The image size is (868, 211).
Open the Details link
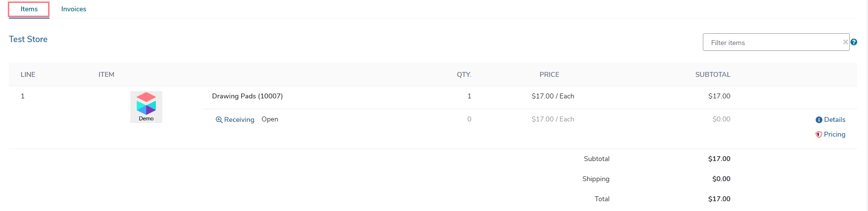pos(835,119)
